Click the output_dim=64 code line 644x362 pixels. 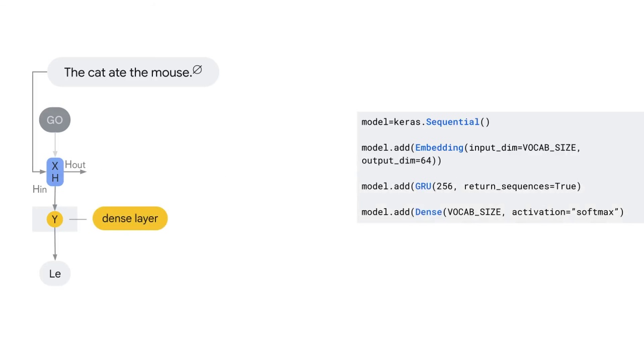[401, 161]
